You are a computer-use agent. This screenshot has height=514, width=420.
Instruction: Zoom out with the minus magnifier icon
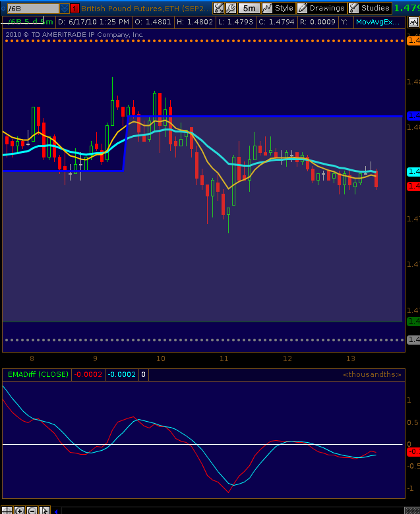pos(32,510)
